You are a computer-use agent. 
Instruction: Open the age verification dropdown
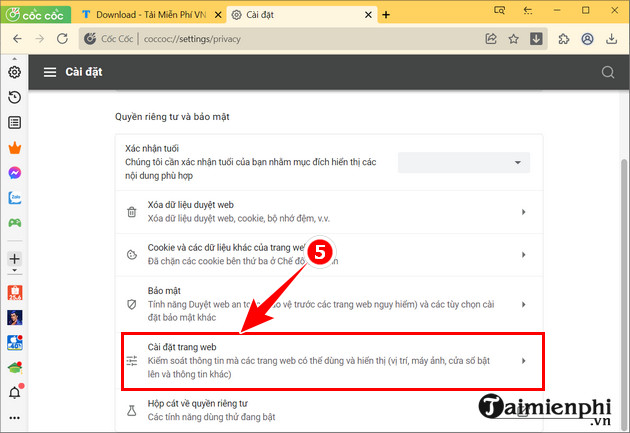point(463,162)
